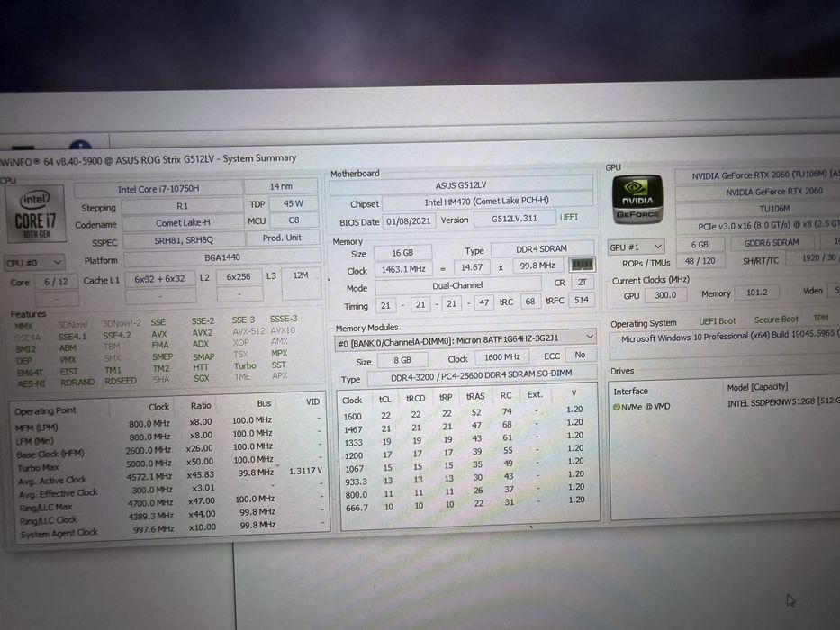Click the tRFC 514 value
The width and height of the screenshot is (840, 630).
(x=581, y=300)
